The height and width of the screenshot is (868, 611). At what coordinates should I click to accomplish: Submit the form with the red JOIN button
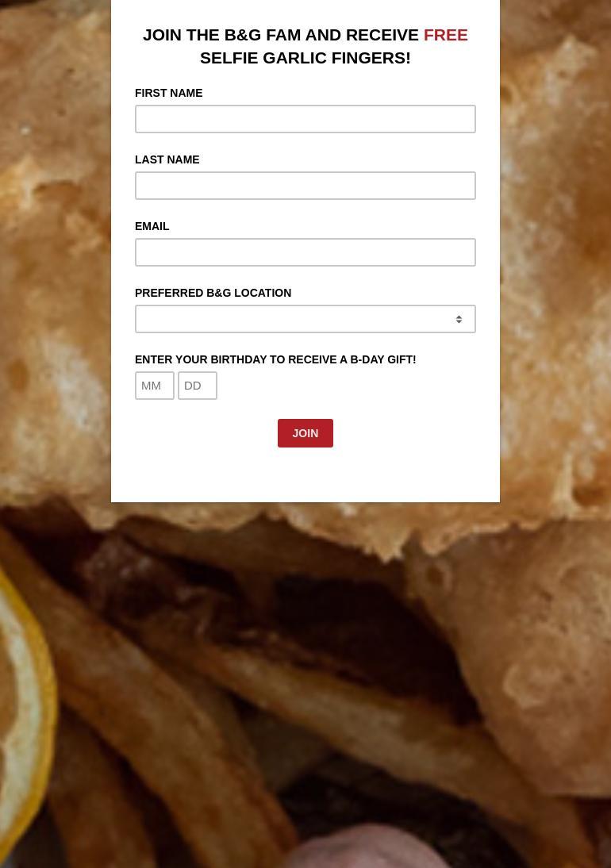coord(305,433)
